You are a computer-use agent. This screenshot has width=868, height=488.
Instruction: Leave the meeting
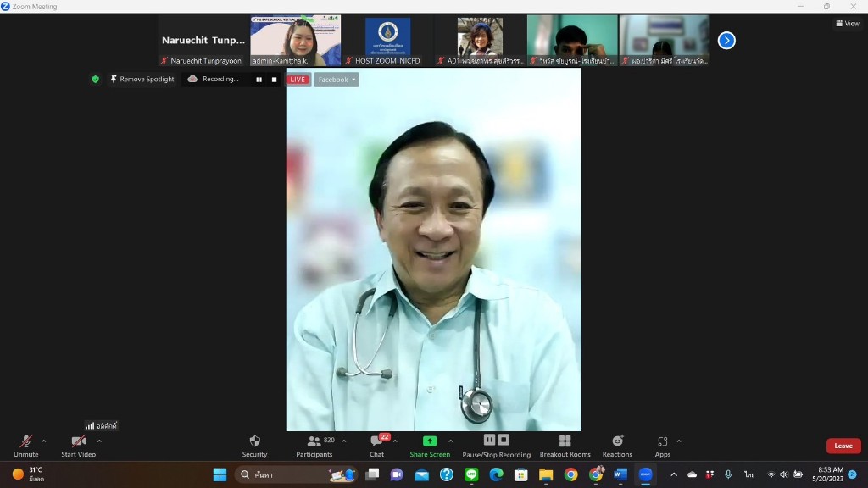tap(843, 446)
